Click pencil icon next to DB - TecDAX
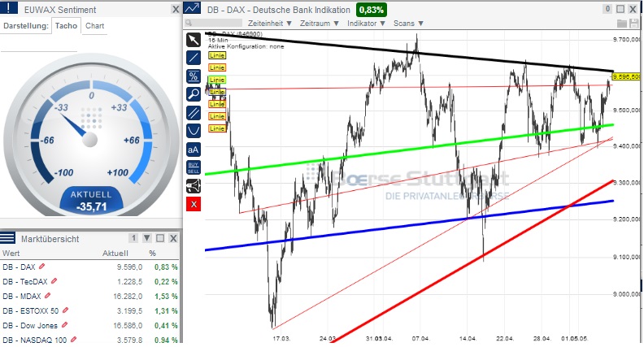644x347 pixels. [x=54, y=281]
